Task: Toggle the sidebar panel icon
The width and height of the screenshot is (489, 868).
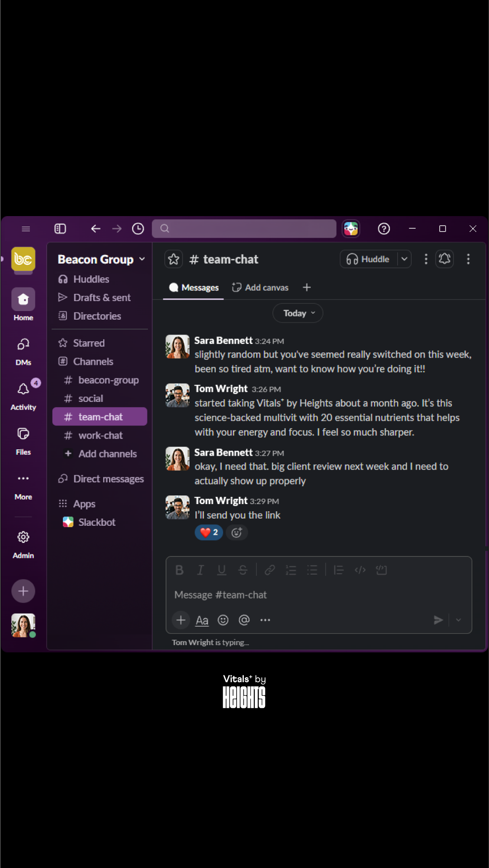Action: click(x=60, y=229)
